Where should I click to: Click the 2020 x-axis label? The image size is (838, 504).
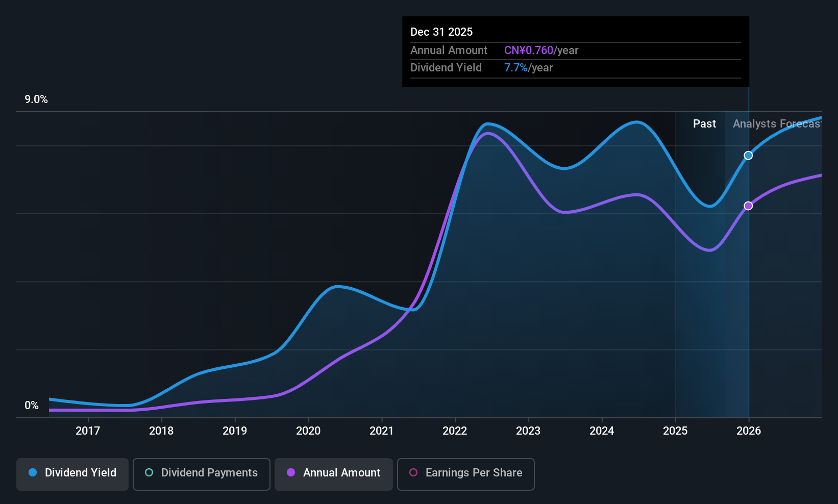click(308, 431)
